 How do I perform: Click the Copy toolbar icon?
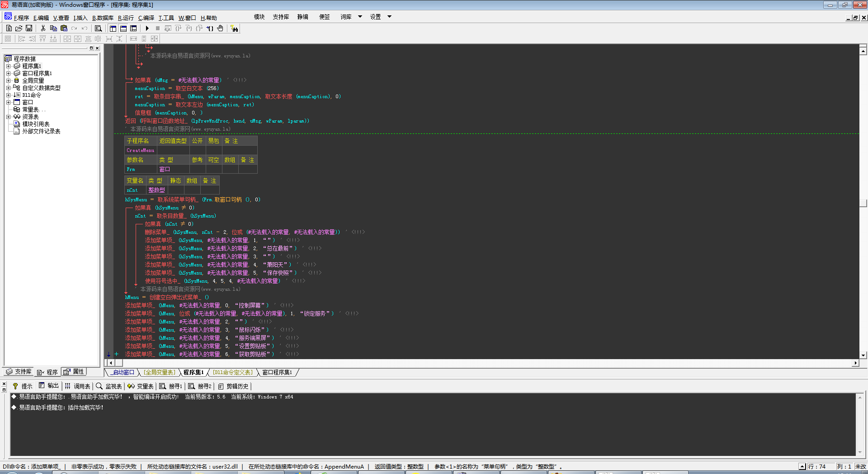53,28
